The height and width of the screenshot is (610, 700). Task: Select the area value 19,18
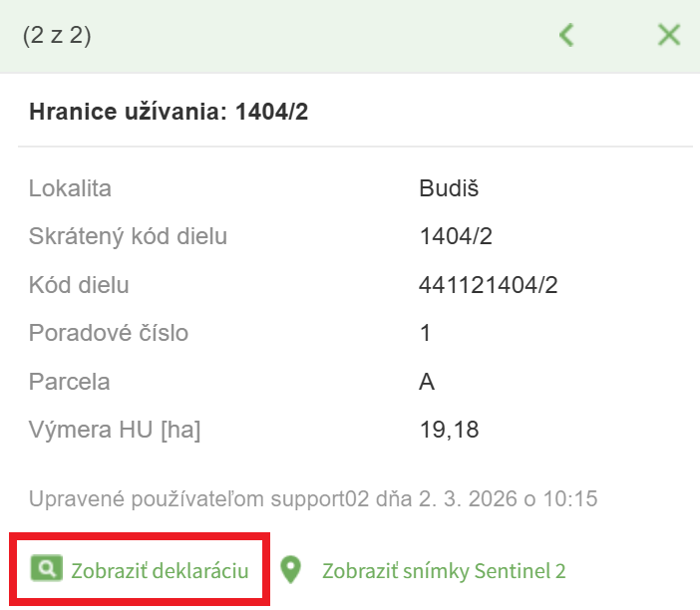(x=449, y=431)
